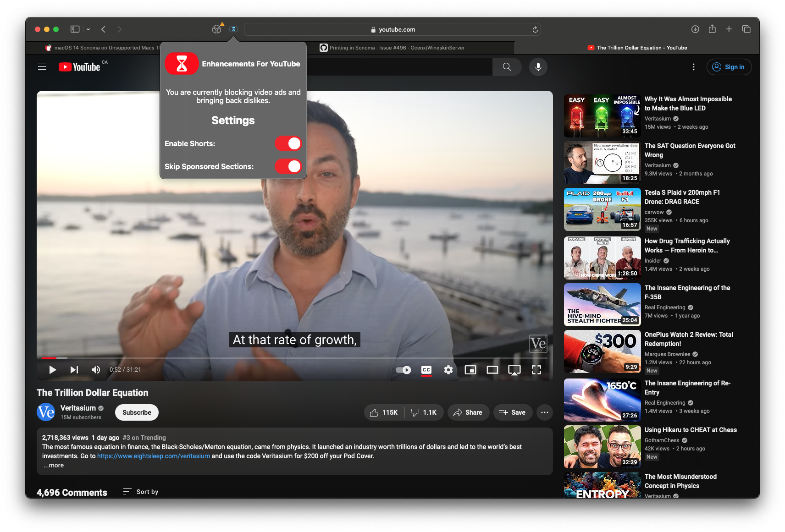Open the Tesla S Plaid drag race thumbnail
Screen dimensions: 785x532
tap(602, 209)
